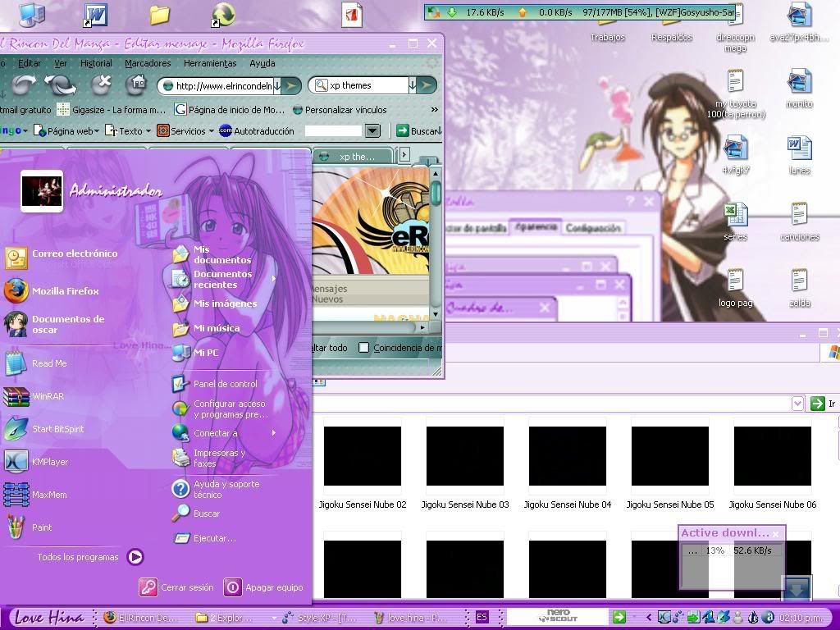This screenshot has width=840, height=630.
Task: Open the Trabajos desktop folder
Action: click(x=608, y=30)
